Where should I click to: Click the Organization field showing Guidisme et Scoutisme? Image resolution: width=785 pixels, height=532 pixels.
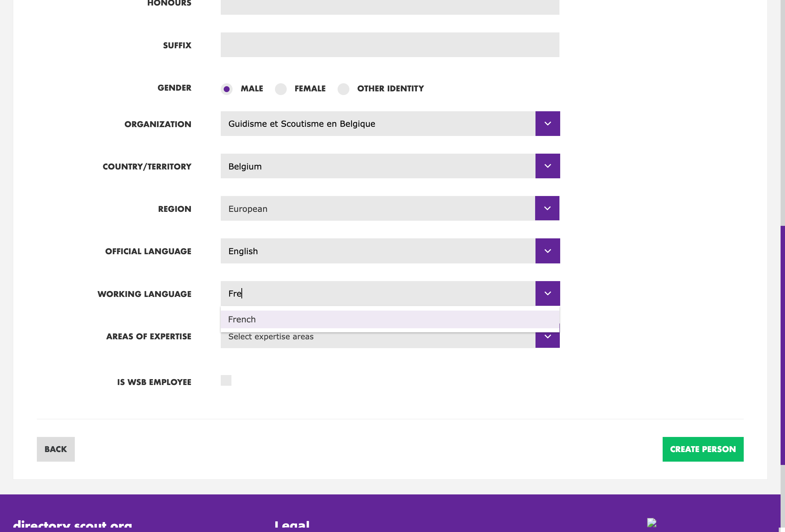tap(378, 123)
